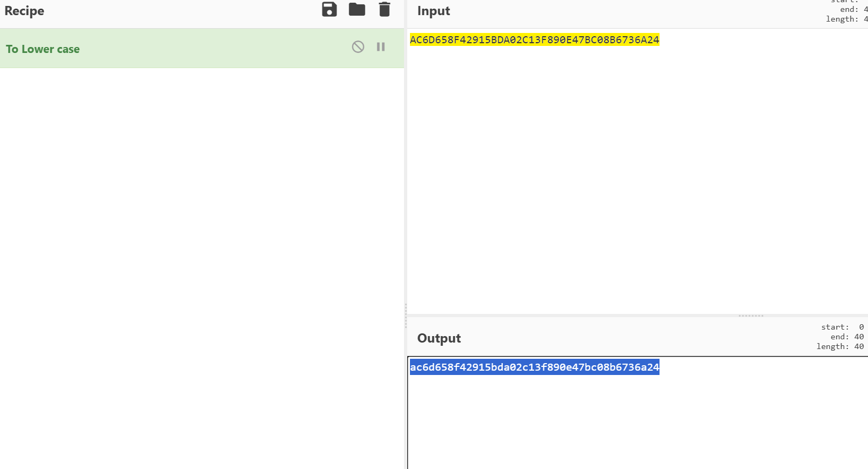Click the Save recipe floppy disk icon
The image size is (868, 469).
[329, 10]
